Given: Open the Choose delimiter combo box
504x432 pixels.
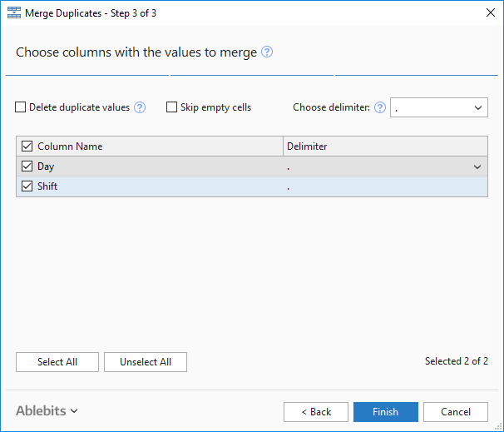Looking at the screenshot, I should tap(439, 107).
